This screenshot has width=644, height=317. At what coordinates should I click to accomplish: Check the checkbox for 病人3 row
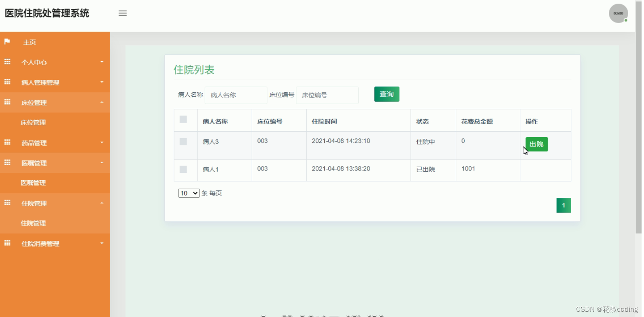pyautogui.click(x=183, y=142)
